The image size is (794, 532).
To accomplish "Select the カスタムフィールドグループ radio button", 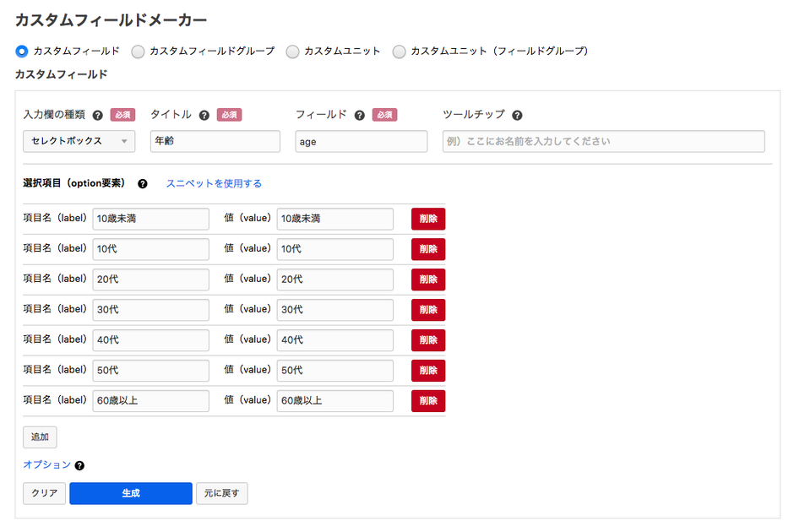I will tap(138, 52).
